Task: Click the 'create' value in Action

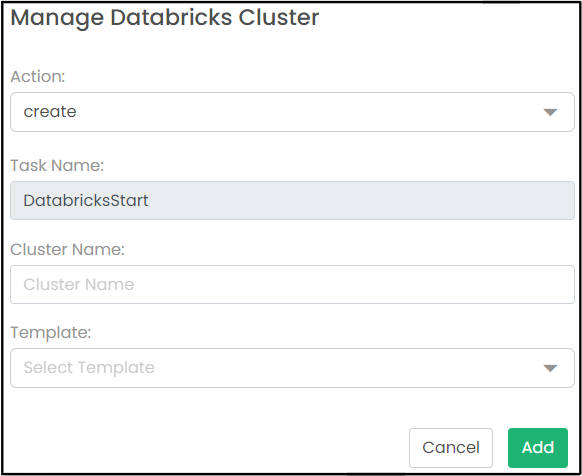Action: pyautogui.click(x=50, y=112)
